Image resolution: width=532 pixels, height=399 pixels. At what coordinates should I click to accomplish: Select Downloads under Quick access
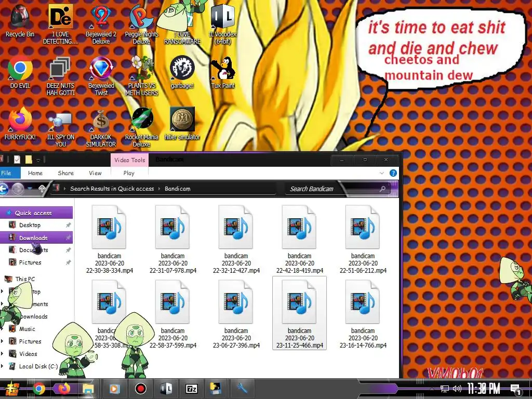36,238
